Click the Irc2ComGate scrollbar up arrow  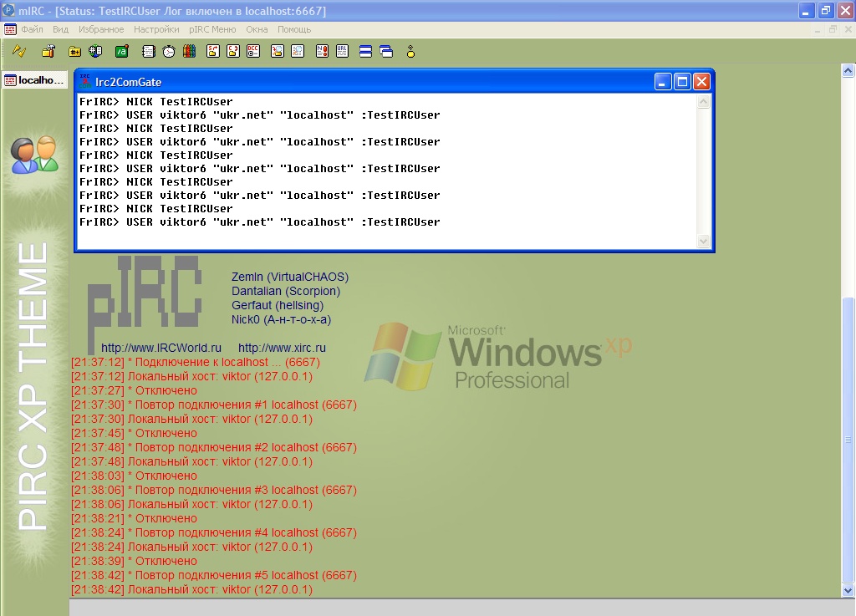(703, 102)
